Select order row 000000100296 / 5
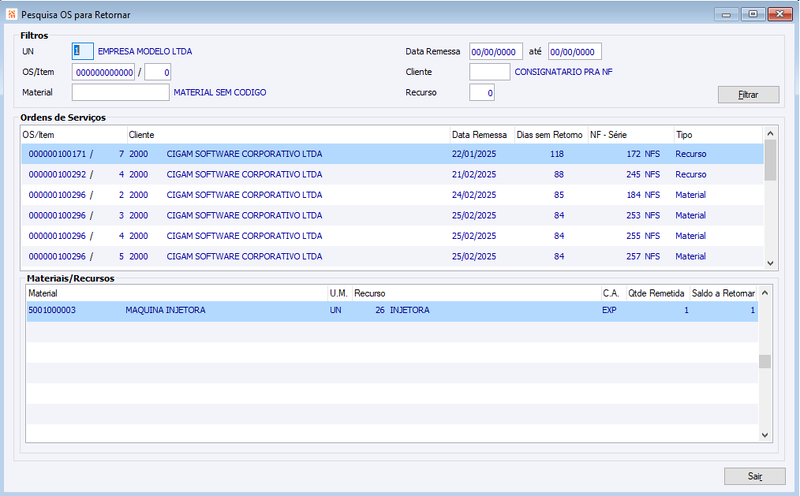The width and height of the screenshot is (800, 496). (x=392, y=256)
